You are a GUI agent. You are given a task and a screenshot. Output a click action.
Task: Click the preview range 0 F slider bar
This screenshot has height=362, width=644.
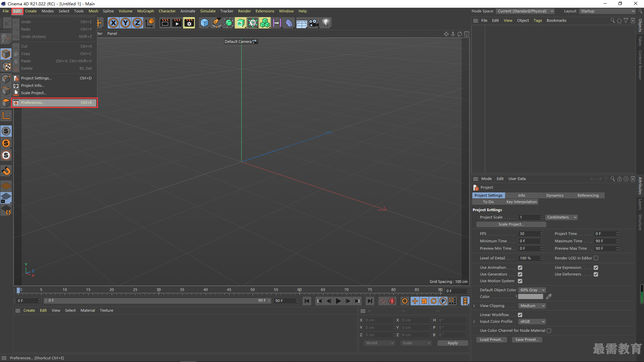point(158,301)
